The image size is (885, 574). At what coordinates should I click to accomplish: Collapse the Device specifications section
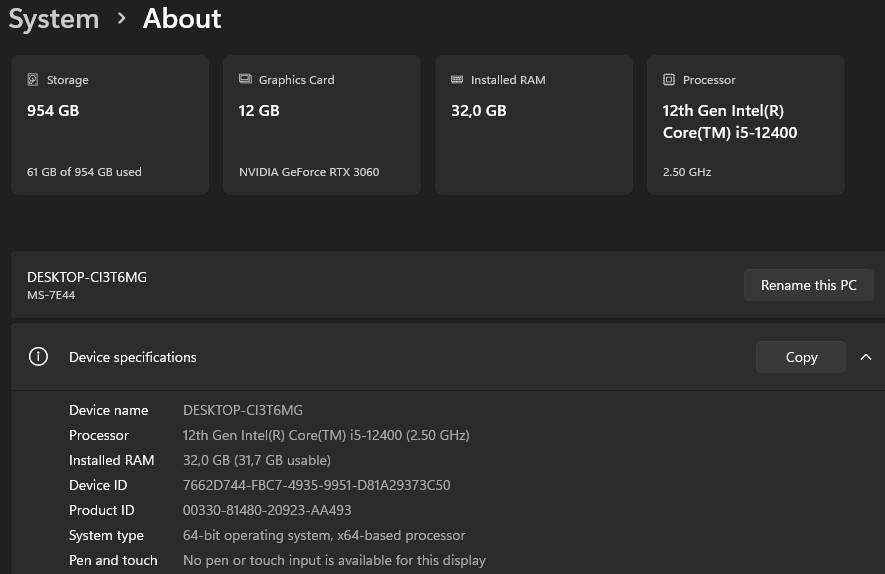point(866,357)
